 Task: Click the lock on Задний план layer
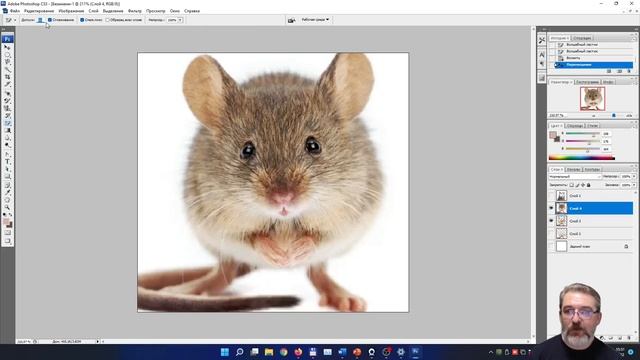coord(626,247)
